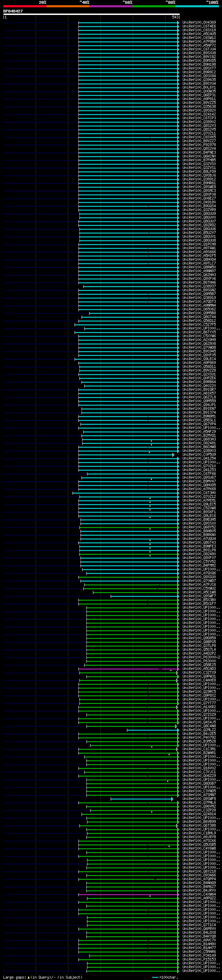The image size is (222, 980).
Task: Click the magenta alignment bar for UniRef100_A5CAD3
Action: pyautogui.click(x=128, y=669)
